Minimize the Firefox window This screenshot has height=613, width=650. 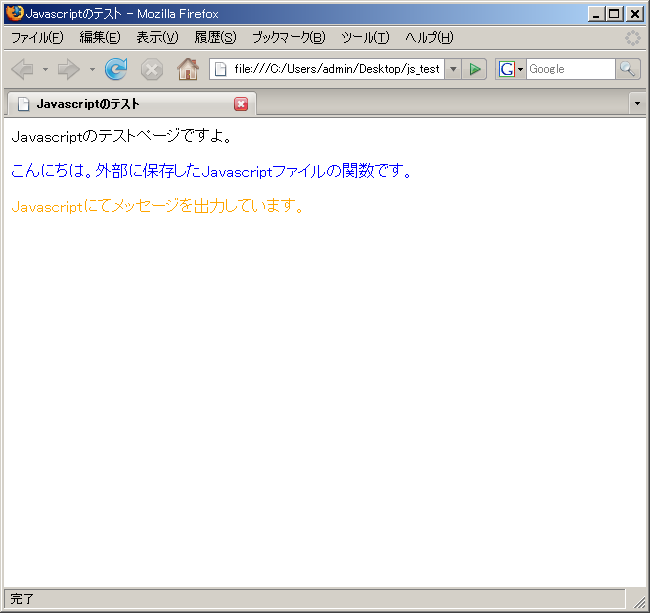pyautogui.click(x=596, y=14)
